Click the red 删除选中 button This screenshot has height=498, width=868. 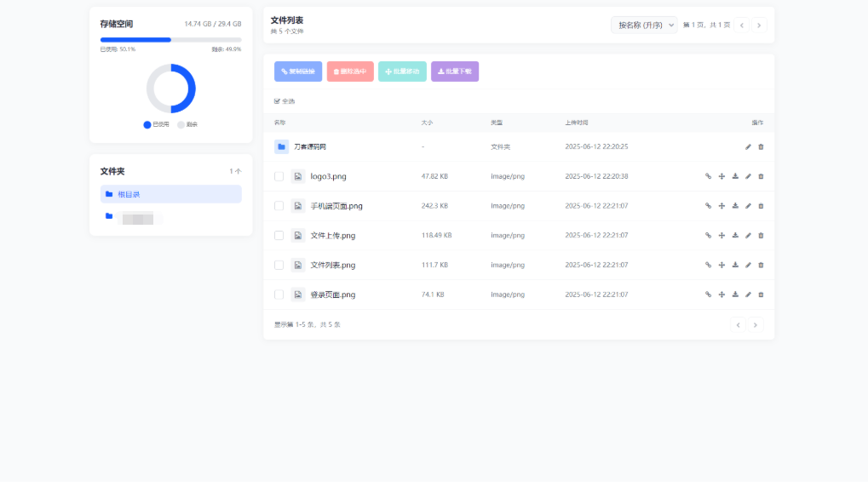tap(350, 72)
